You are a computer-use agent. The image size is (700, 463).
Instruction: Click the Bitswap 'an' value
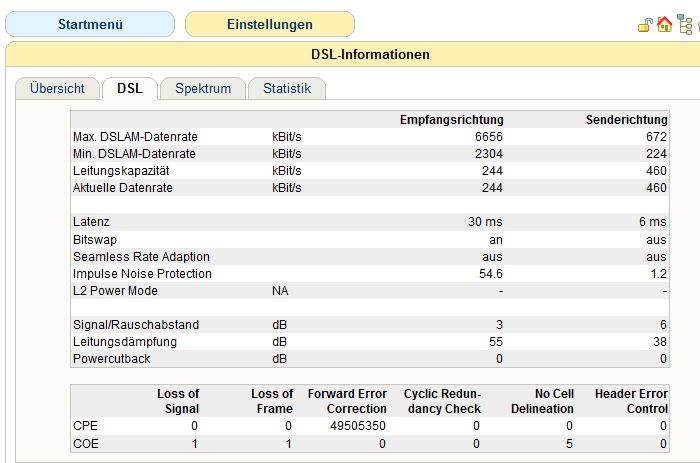(x=496, y=240)
